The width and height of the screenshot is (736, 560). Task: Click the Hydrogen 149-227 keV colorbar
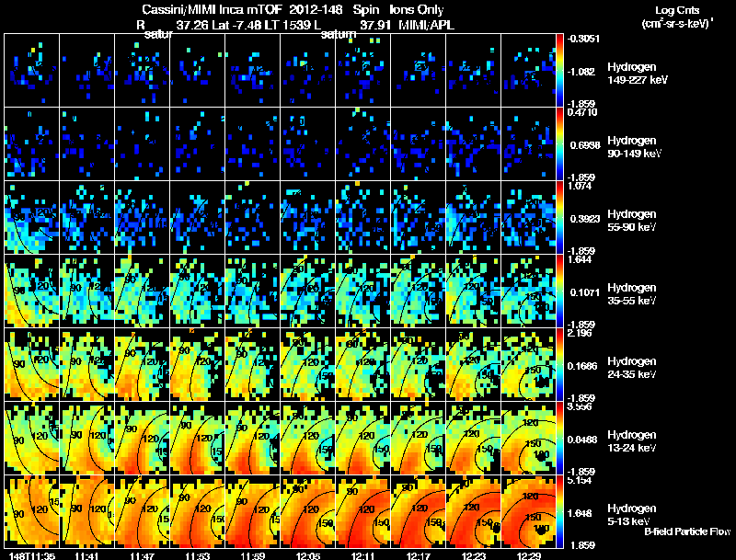(x=559, y=71)
